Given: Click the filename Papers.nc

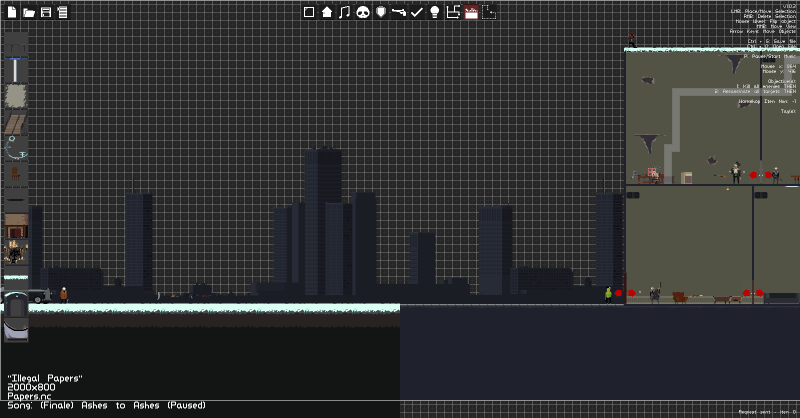Looking at the screenshot, I should (30, 396).
